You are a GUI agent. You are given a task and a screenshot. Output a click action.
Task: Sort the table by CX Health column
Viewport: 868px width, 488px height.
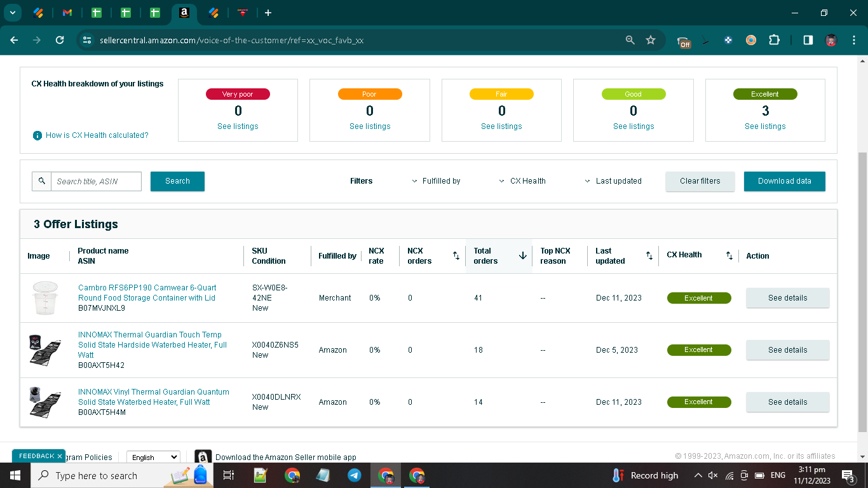click(729, 256)
